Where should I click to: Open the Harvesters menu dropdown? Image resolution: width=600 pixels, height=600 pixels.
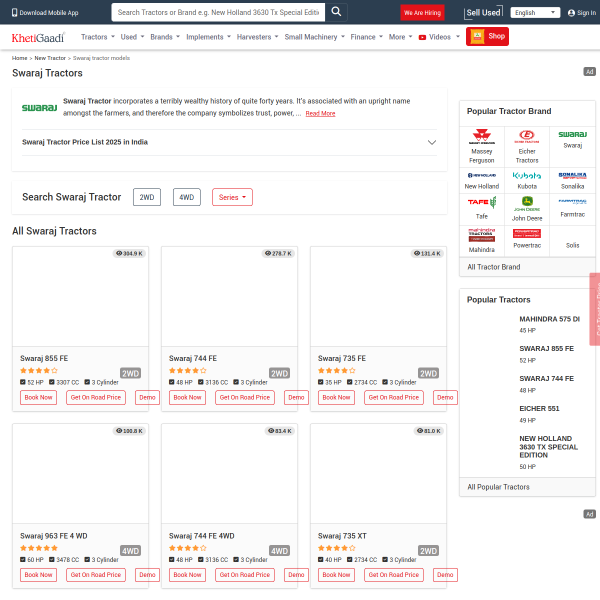click(x=258, y=37)
